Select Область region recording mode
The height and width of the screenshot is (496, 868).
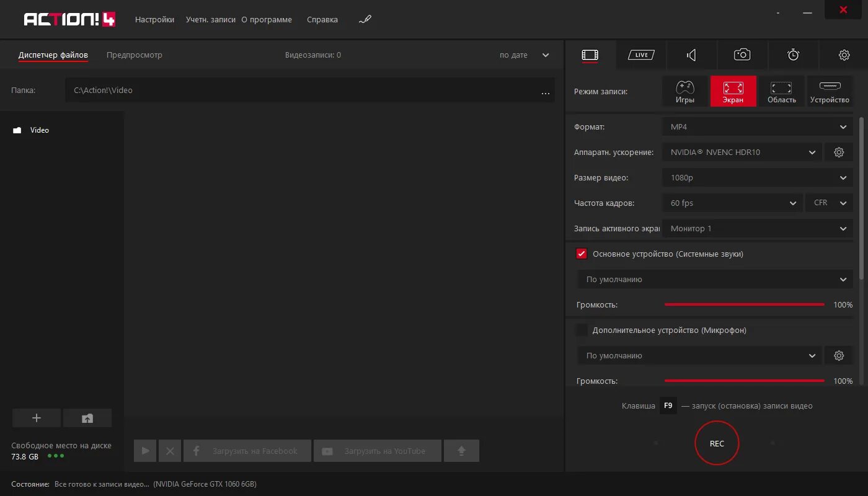(782, 91)
